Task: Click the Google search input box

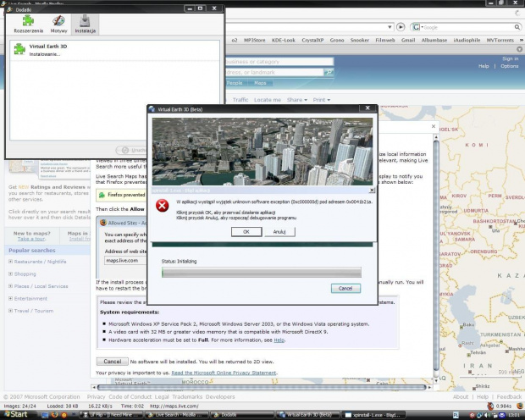Action: pos(469,27)
